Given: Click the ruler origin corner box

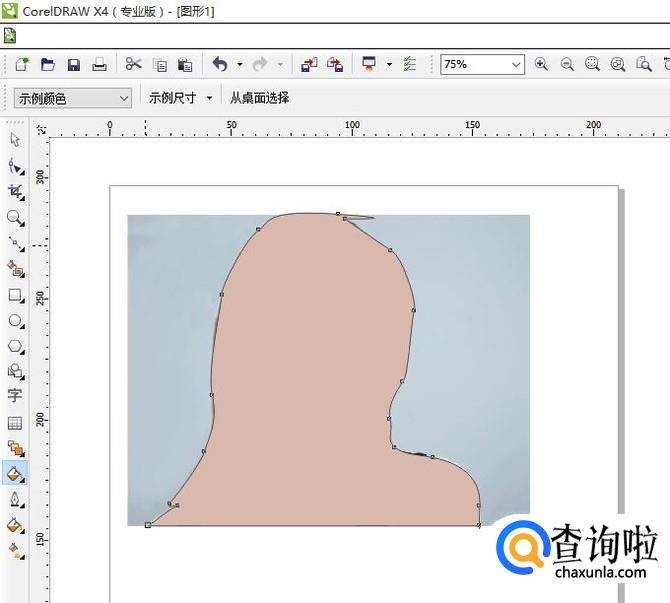Looking at the screenshot, I should click(x=41, y=129).
